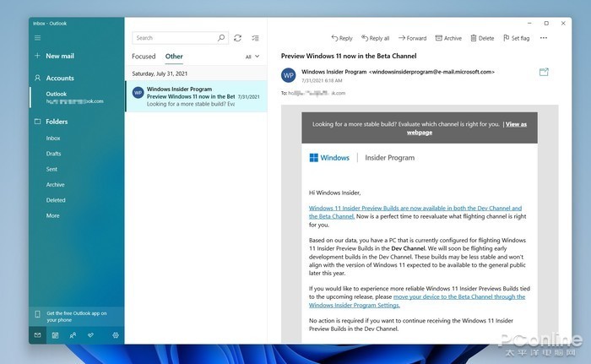Click the email subject Preview Windows 11
591x364 pixels.
click(349, 56)
